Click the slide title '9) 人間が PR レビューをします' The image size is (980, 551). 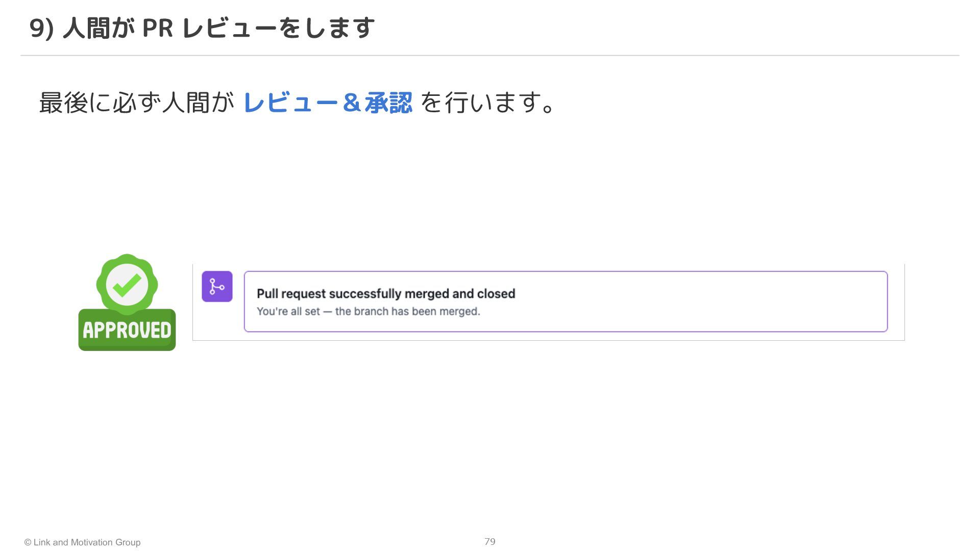202,28
